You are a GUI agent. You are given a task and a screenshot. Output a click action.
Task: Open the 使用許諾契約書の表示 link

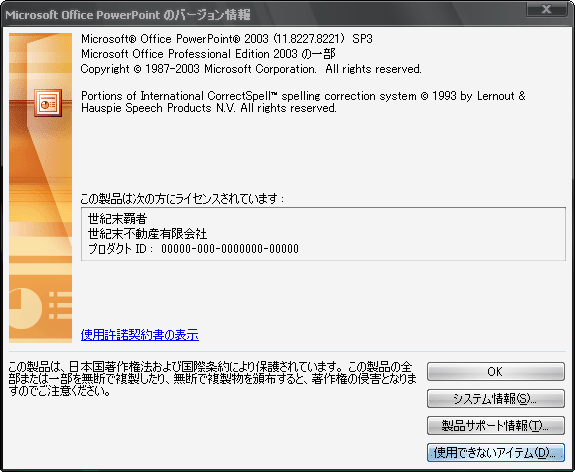point(140,334)
